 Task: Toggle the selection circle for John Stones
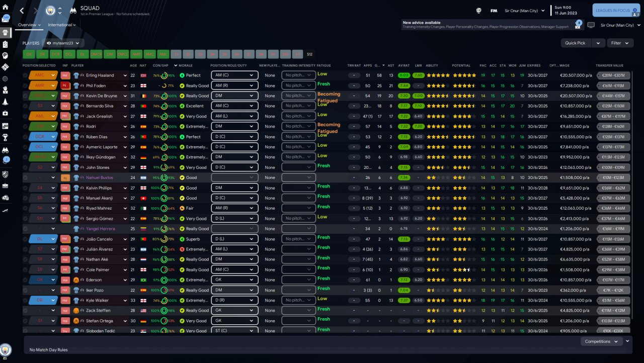tap(25, 167)
